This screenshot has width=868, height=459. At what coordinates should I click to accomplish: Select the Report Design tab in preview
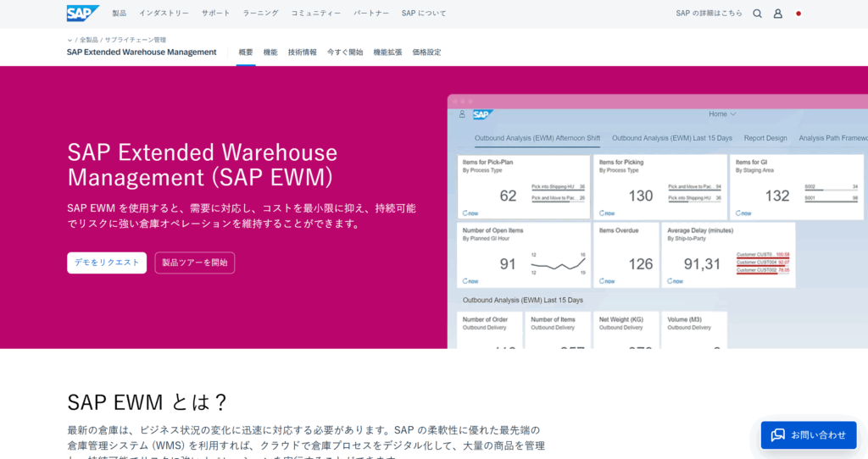[x=765, y=138]
